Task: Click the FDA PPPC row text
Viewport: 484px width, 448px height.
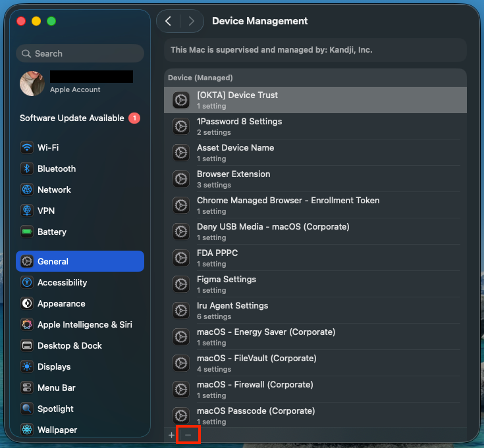Action: point(217,253)
